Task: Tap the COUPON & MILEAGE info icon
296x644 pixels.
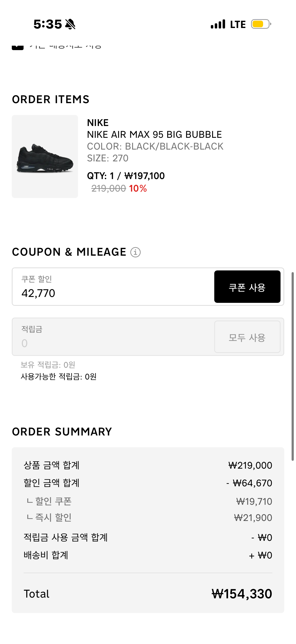Action: (x=135, y=252)
